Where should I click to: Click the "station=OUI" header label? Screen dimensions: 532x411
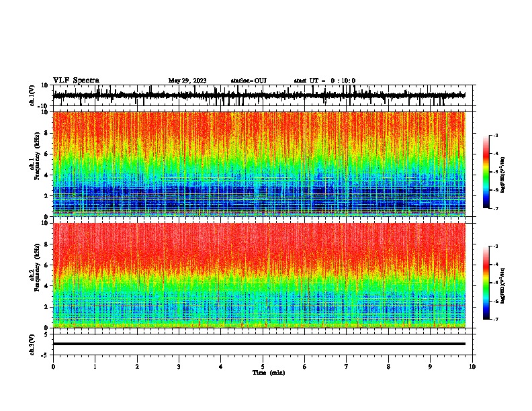[249, 81]
